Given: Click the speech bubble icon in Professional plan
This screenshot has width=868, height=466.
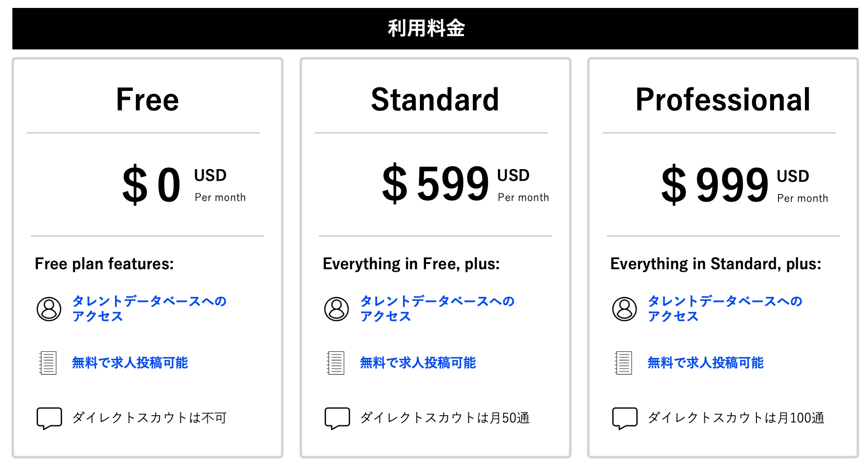Looking at the screenshot, I should coord(625,417).
